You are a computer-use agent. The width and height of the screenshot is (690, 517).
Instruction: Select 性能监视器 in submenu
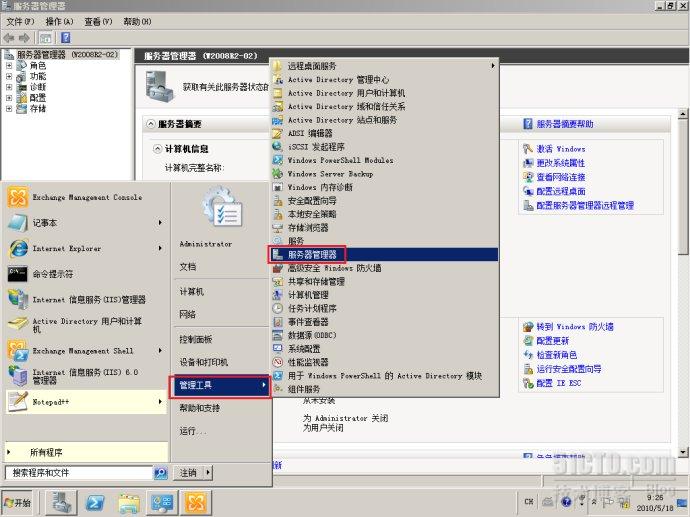(x=384, y=362)
